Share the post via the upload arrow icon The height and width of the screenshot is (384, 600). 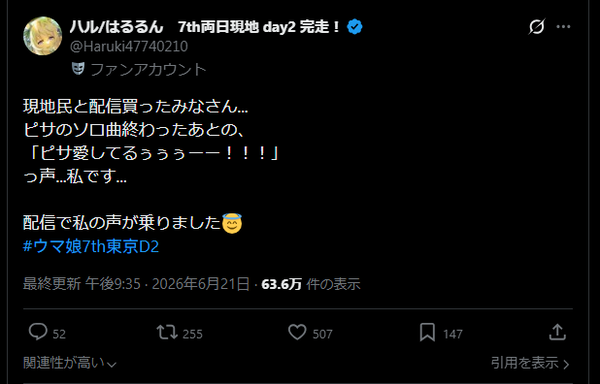point(557,332)
